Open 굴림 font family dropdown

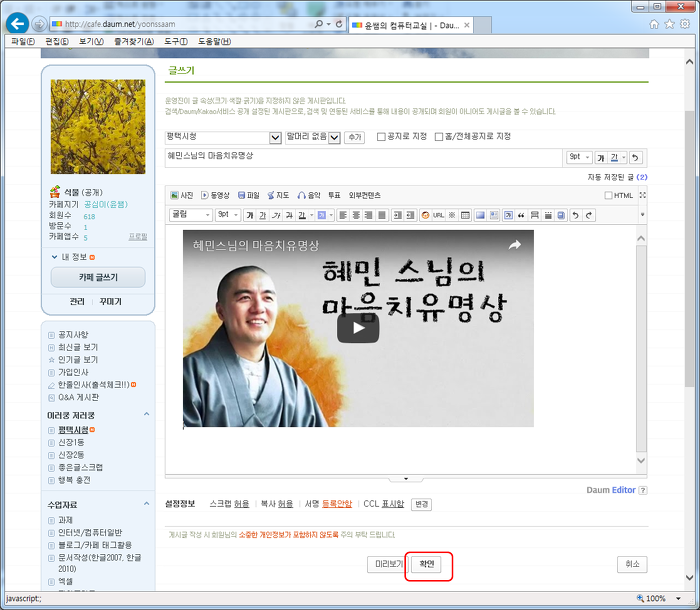(x=191, y=215)
